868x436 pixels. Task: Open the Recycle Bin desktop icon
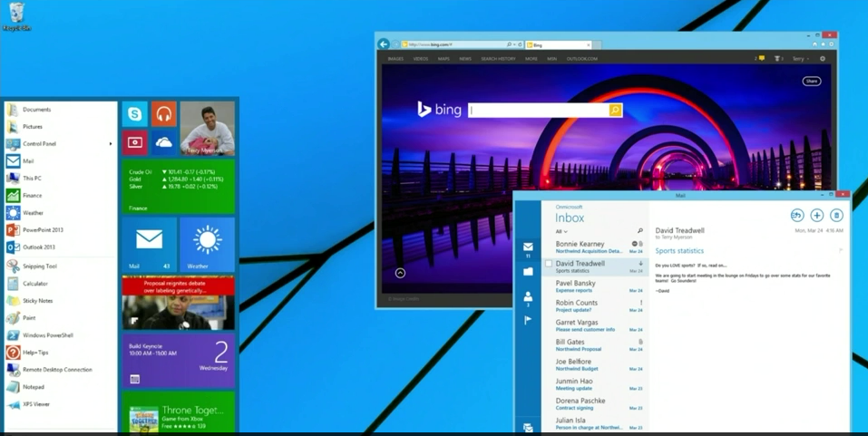(16, 16)
